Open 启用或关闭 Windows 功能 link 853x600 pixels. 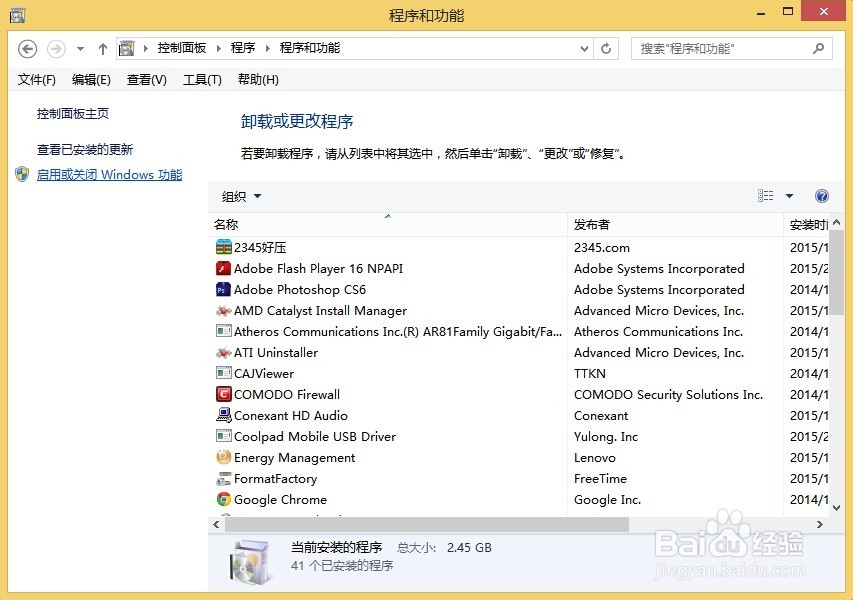(x=109, y=175)
